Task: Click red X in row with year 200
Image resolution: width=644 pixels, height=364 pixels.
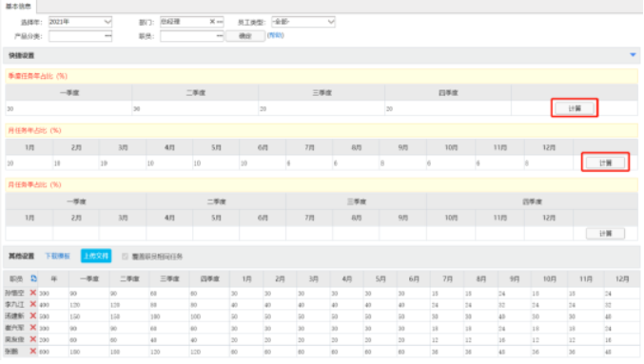Action: point(33,339)
